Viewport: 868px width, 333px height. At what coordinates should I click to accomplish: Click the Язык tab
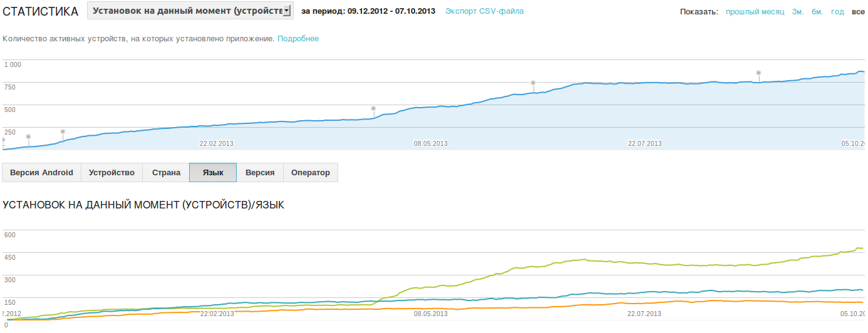click(213, 173)
